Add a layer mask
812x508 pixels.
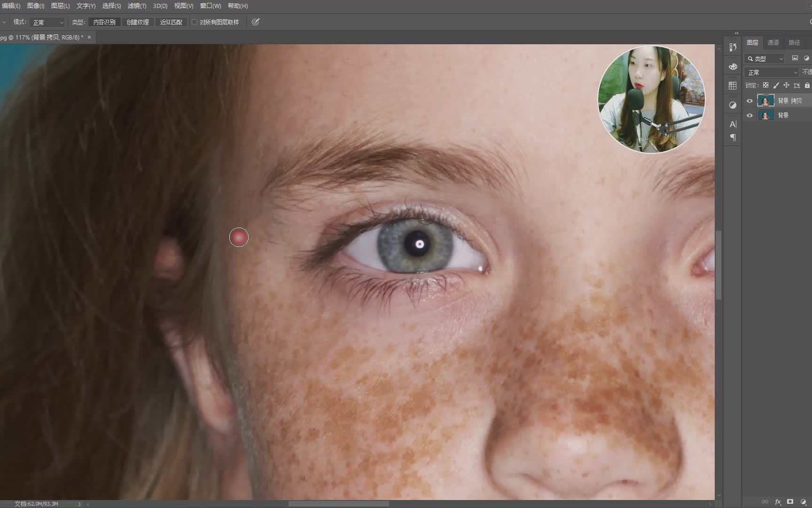pos(790,502)
